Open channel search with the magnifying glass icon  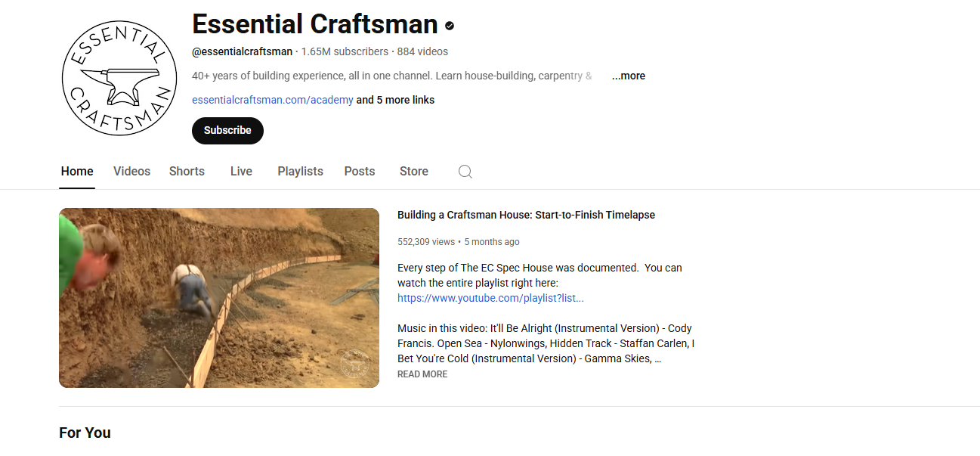tap(465, 172)
